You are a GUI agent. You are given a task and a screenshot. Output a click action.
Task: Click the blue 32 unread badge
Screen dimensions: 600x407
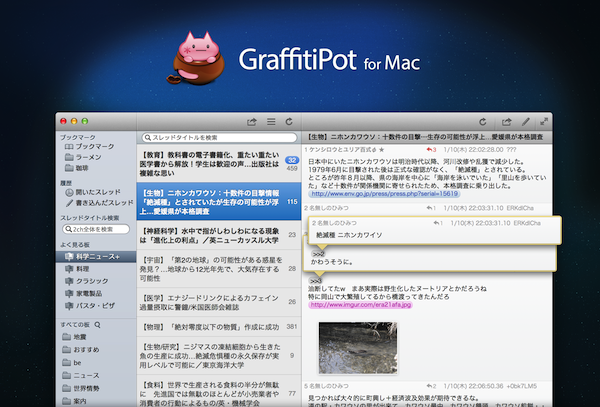click(292, 160)
